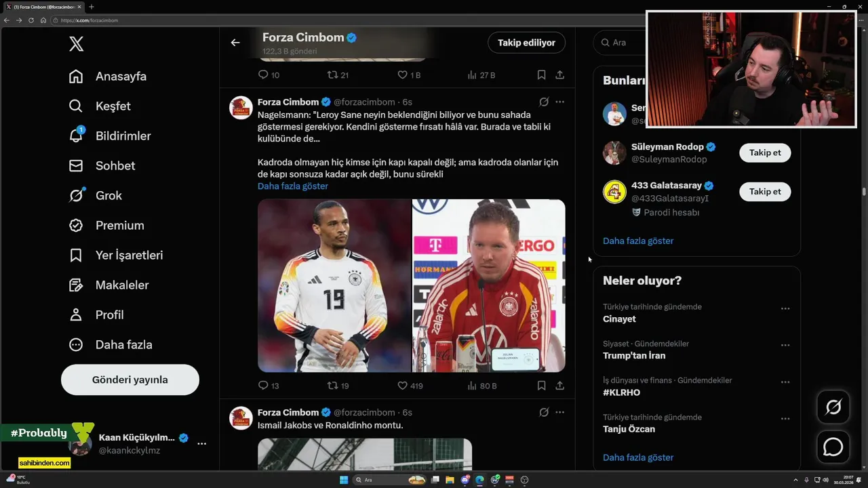Open Süleyman Rodop profile name
868x488 pixels.
(x=667, y=147)
